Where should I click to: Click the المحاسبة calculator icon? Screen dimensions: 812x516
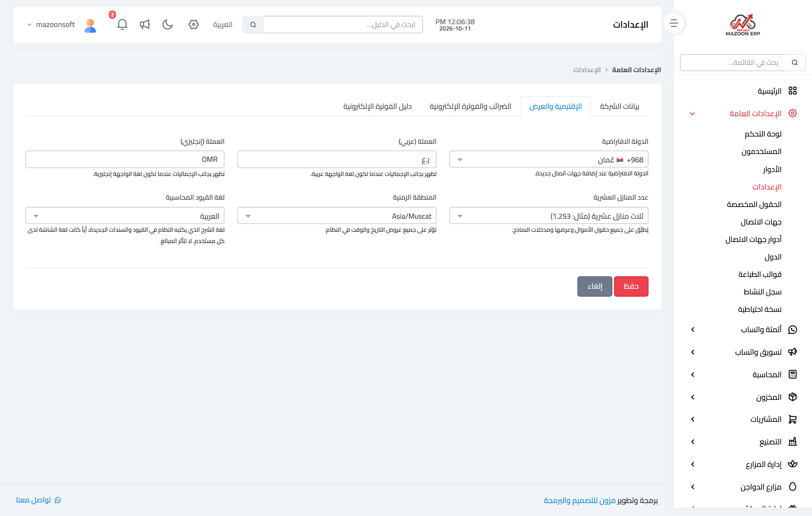(x=793, y=374)
